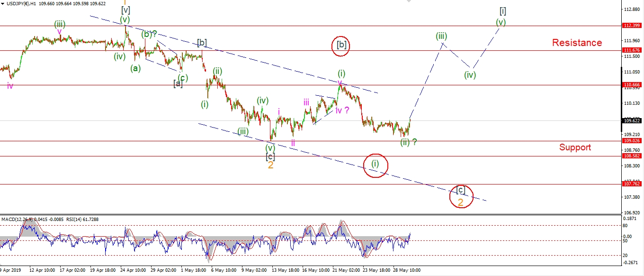Select the uncircled orange 2 below [c]
The image size is (644, 276).
[x=270, y=165]
